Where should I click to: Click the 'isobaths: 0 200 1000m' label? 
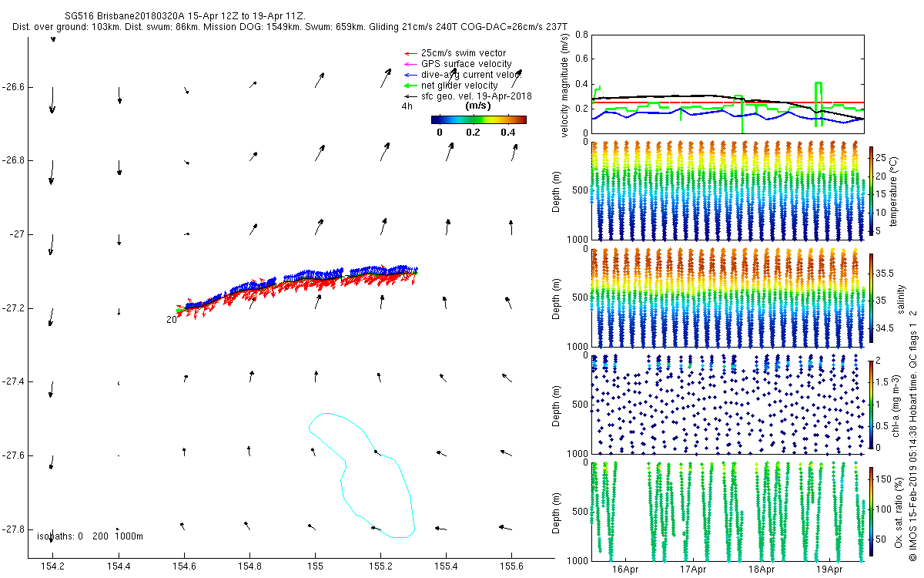pyautogui.click(x=90, y=536)
